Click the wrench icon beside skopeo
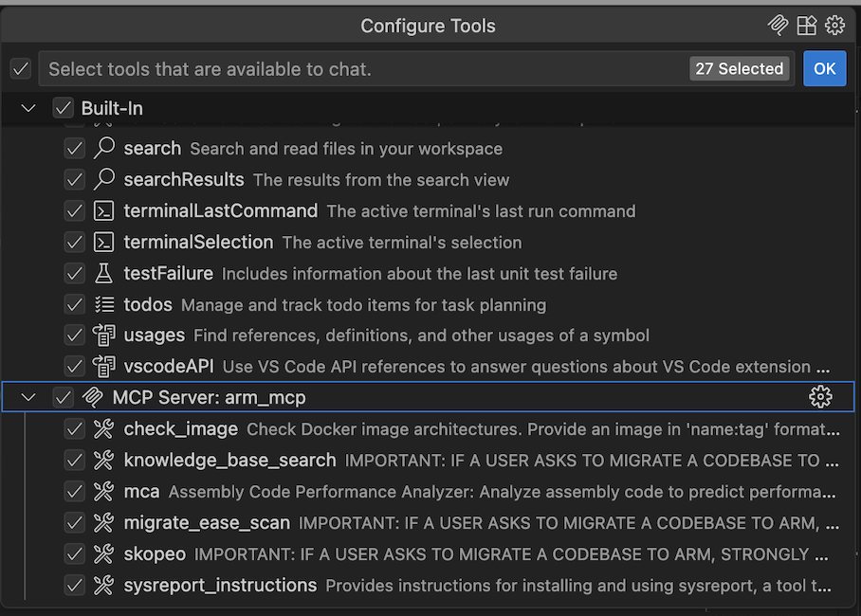Image resolution: width=861 pixels, height=616 pixels. (x=106, y=553)
